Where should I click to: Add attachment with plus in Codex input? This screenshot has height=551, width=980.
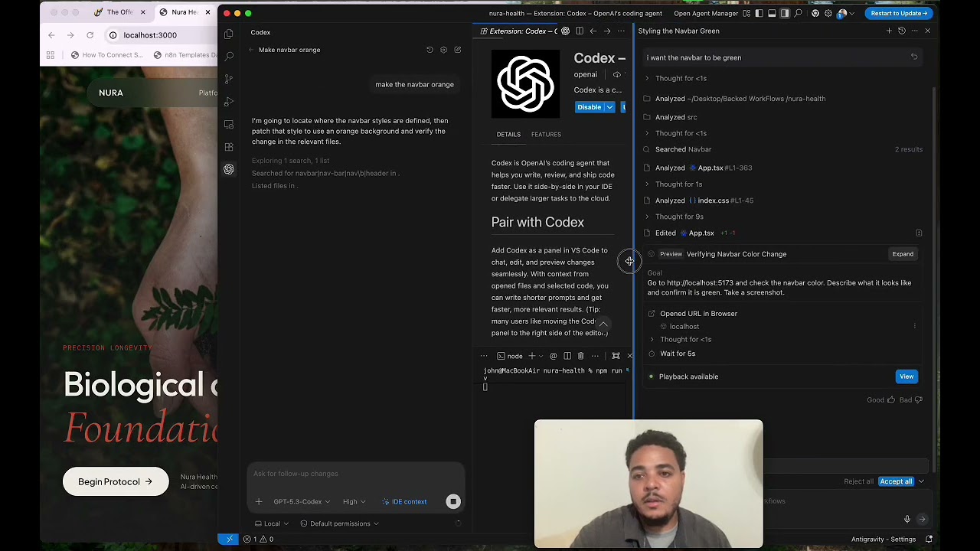click(259, 502)
